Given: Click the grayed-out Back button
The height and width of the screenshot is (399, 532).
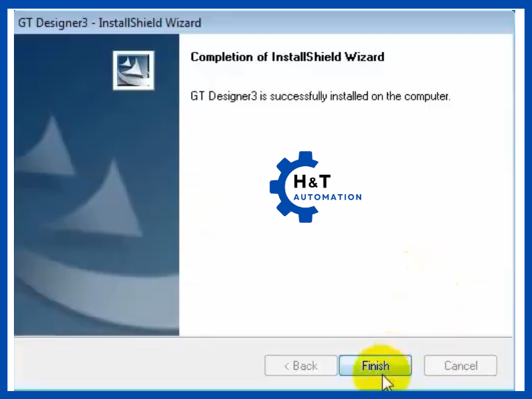Looking at the screenshot, I should coord(301,365).
